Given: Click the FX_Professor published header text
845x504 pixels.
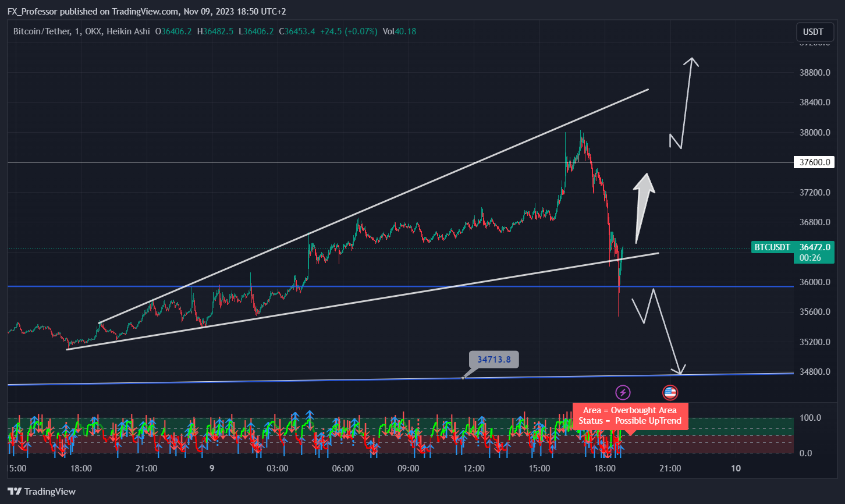Looking at the screenshot, I should point(147,11).
